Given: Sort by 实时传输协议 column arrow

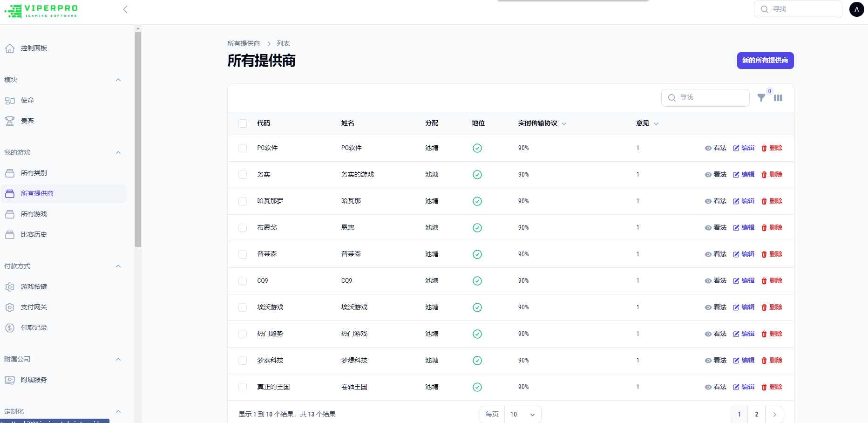Looking at the screenshot, I should pos(563,123).
